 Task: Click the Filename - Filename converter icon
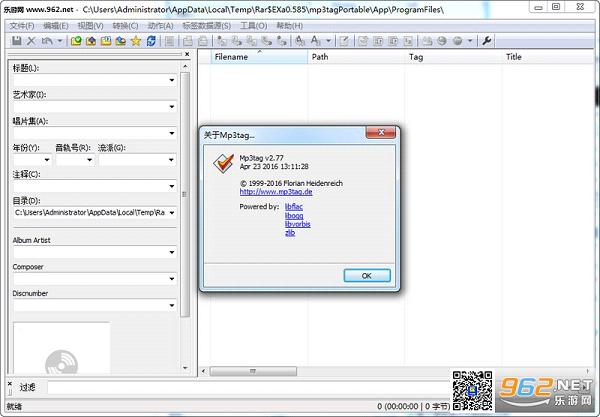[252, 41]
